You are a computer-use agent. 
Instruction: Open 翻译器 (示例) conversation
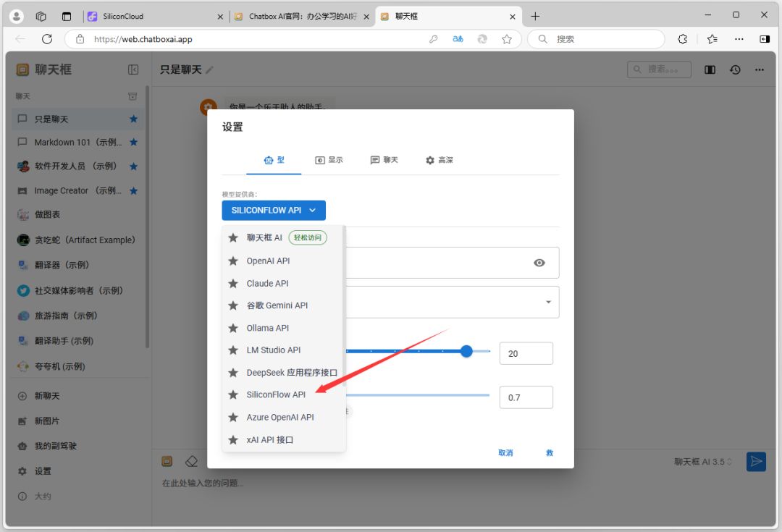click(x=77, y=265)
